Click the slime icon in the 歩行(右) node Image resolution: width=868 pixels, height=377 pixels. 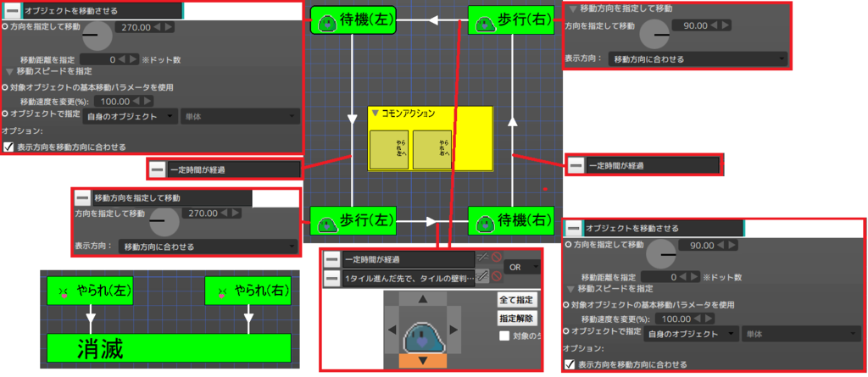[485, 23]
